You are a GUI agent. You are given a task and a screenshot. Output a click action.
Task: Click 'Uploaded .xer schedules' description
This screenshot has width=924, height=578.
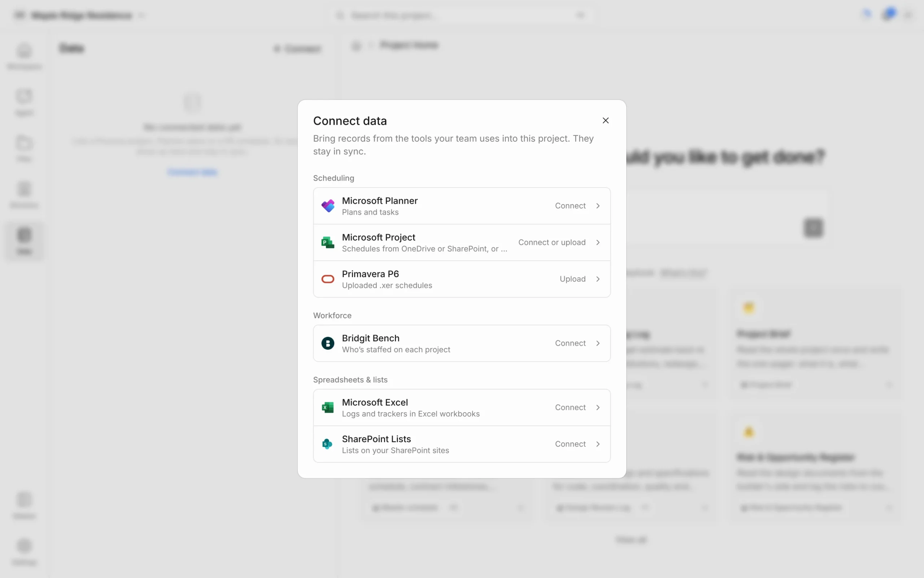click(x=387, y=285)
